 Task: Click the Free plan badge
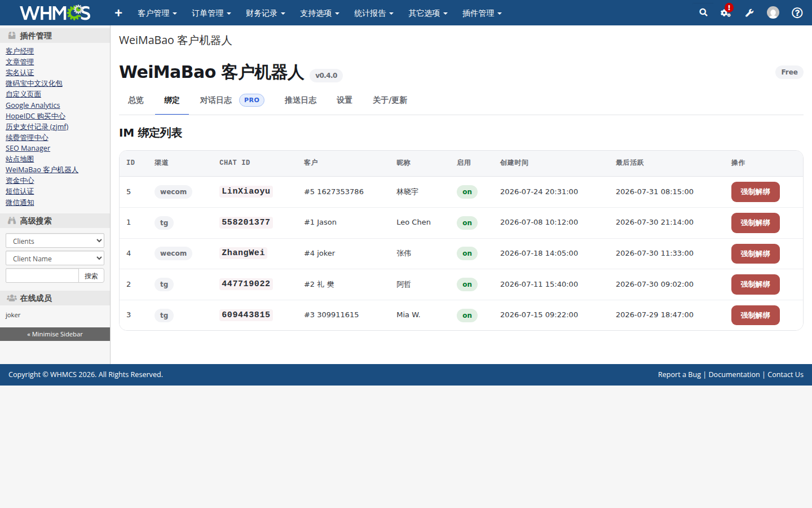point(789,72)
